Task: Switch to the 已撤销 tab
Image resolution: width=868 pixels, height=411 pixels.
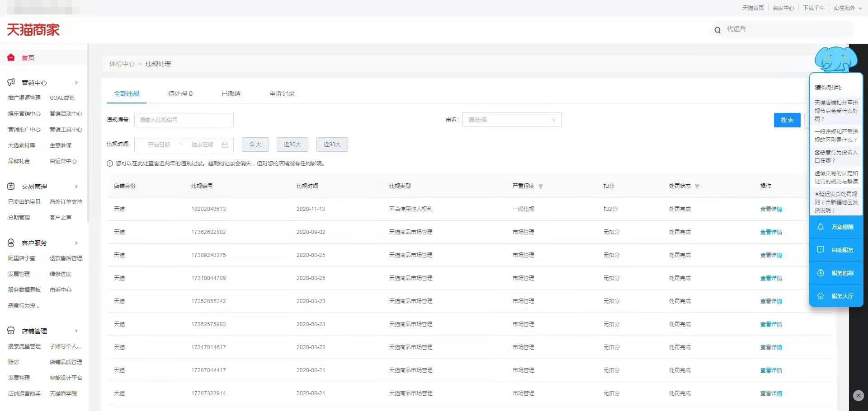Action: point(231,93)
